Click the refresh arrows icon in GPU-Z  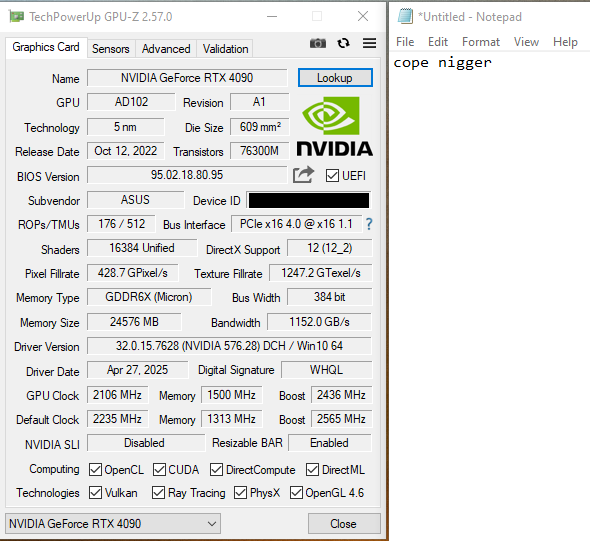pos(343,43)
